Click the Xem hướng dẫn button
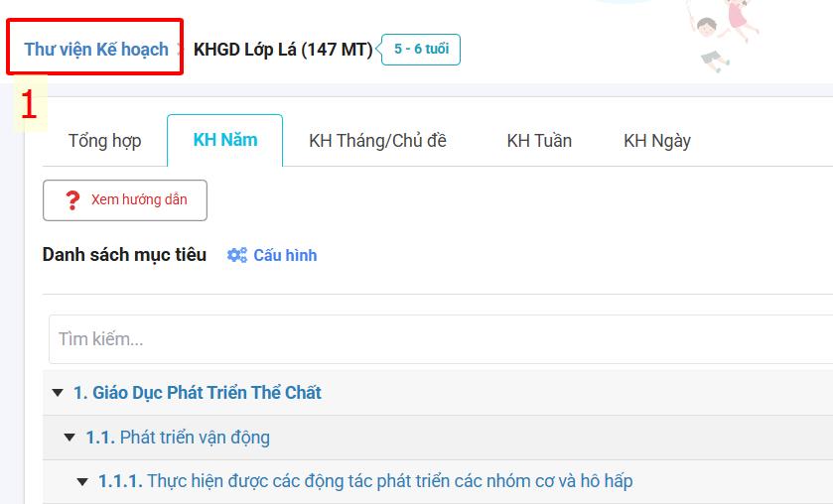The width and height of the screenshot is (833, 504). [x=125, y=200]
